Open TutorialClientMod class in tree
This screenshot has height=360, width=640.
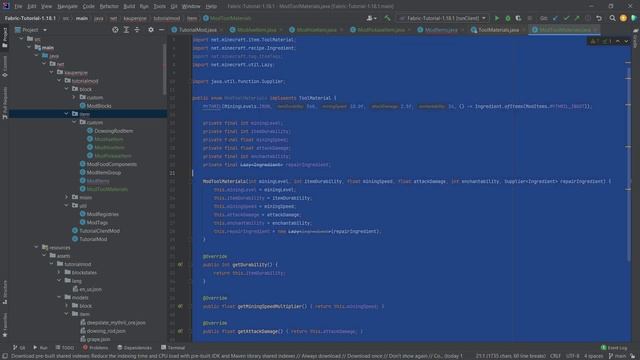(x=99, y=231)
